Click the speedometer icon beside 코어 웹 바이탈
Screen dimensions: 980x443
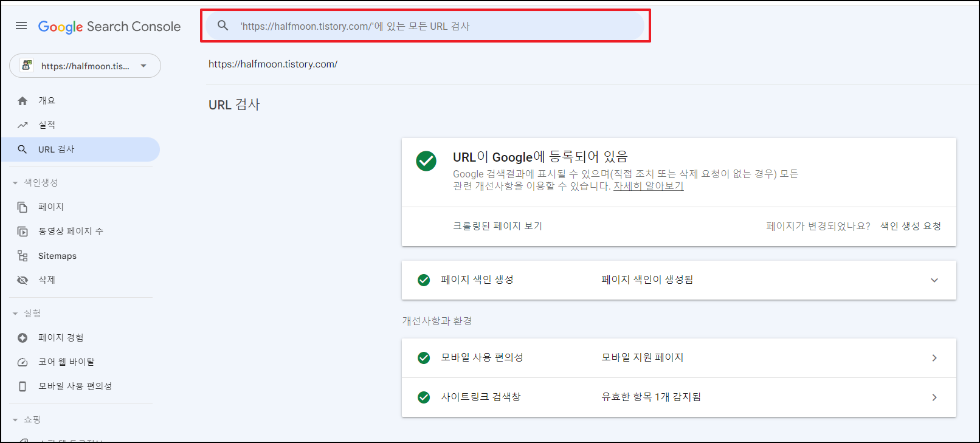click(x=22, y=362)
